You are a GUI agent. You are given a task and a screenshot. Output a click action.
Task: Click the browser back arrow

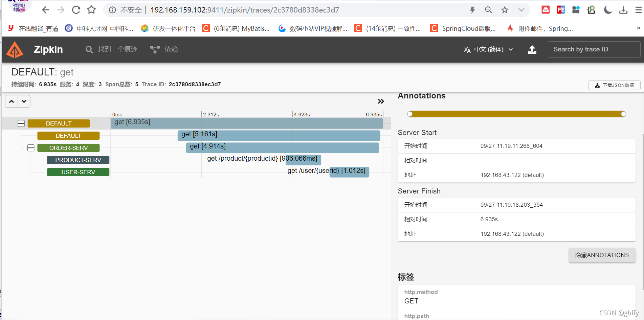45,10
